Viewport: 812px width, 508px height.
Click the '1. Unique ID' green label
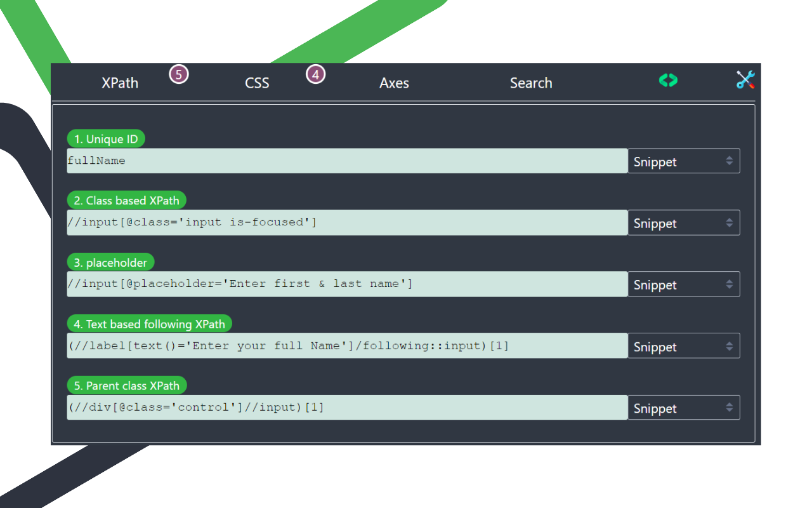click(x=106, y=139)
